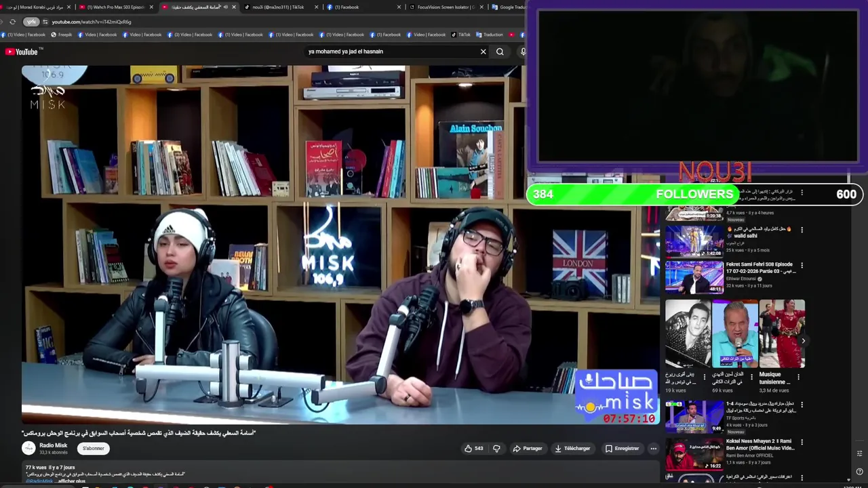Open walid salhi video thumbnail
868x488 pixels.
point(694,241)
